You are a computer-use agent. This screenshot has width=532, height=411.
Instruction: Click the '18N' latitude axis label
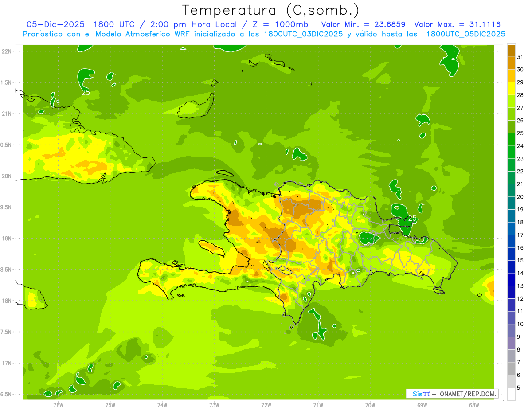[x=8, y=301]
